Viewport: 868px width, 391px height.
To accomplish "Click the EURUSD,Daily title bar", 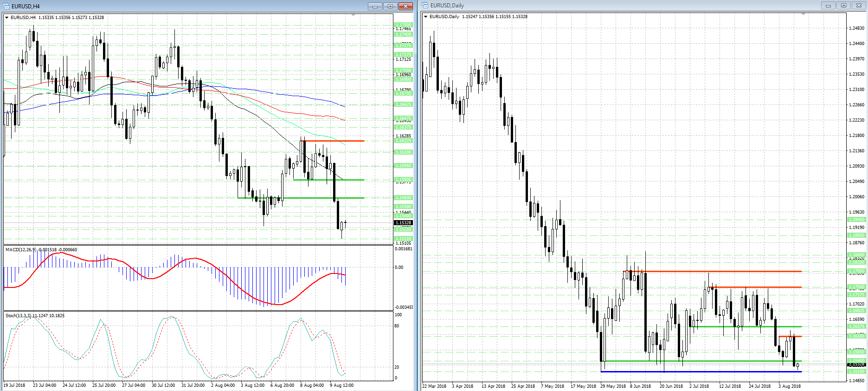I will (x=603, y=5).
